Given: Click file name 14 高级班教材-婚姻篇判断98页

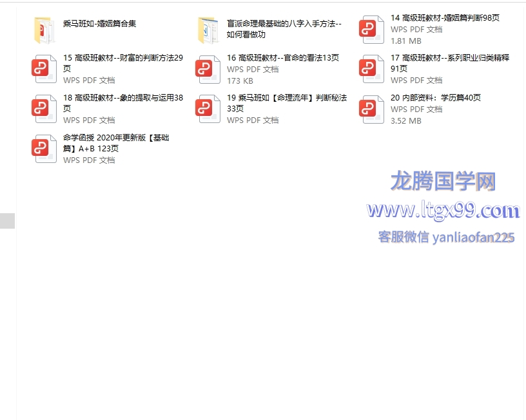Looking at the screenshot, I should click(445, 18).
